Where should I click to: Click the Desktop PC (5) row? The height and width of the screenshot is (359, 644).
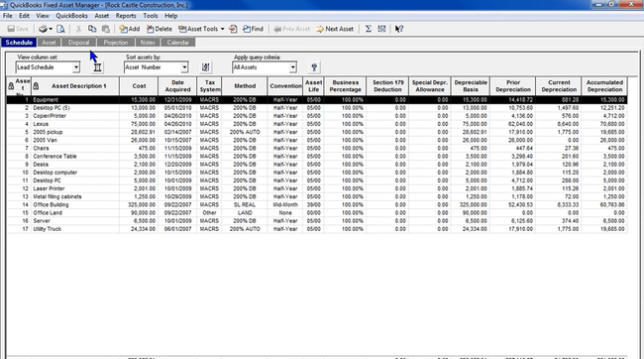click(317, 108)
